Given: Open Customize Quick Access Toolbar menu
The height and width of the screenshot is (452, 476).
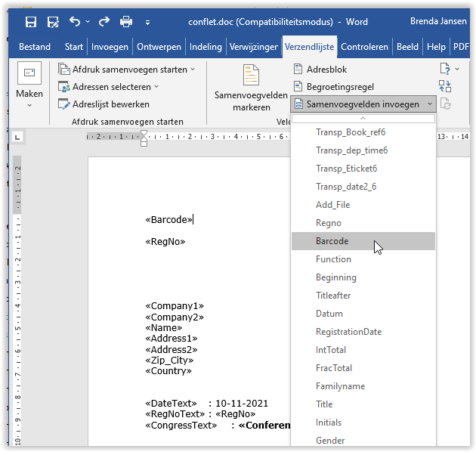Looking at the screenshot, I should click(x=147, y=22).
